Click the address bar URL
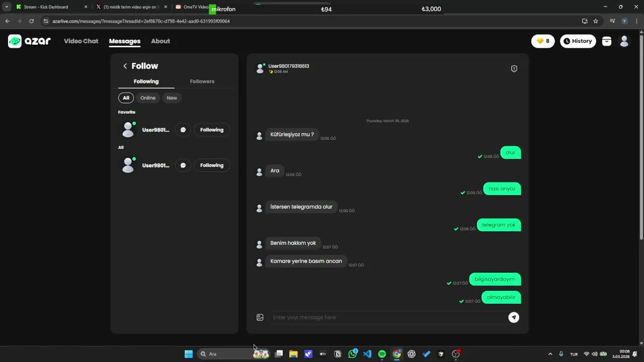Viewport: 644px width, 362px height. pos(141,21)
